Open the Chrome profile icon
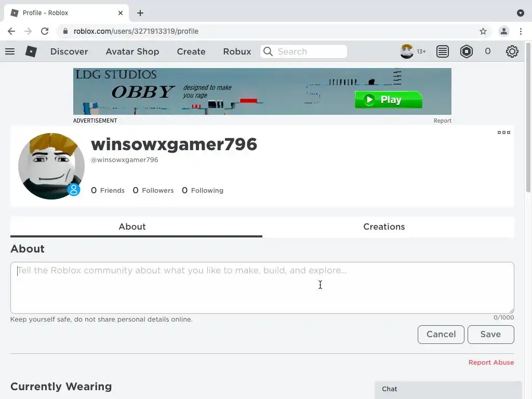The image size is (532, 399). pyautogui.click(x=504, y=31)
